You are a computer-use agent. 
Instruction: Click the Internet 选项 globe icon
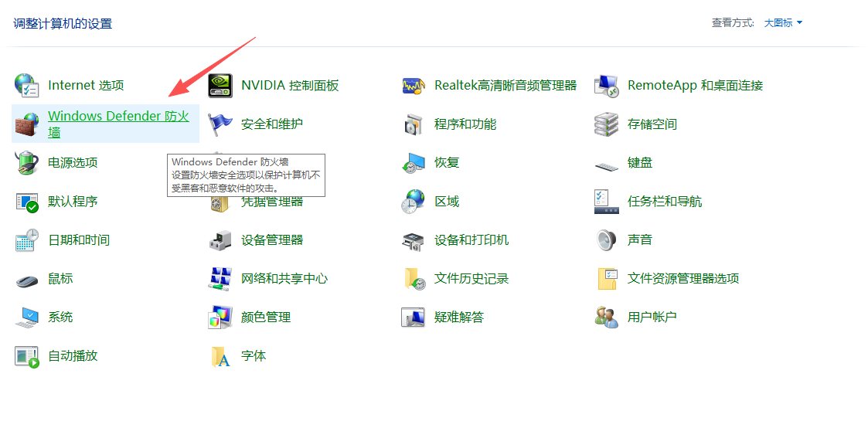(26, 85)
